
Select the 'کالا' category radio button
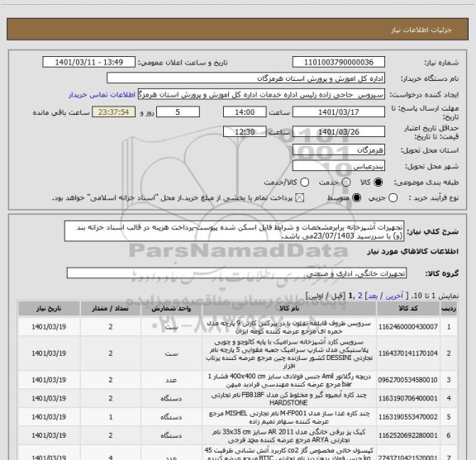378,183
